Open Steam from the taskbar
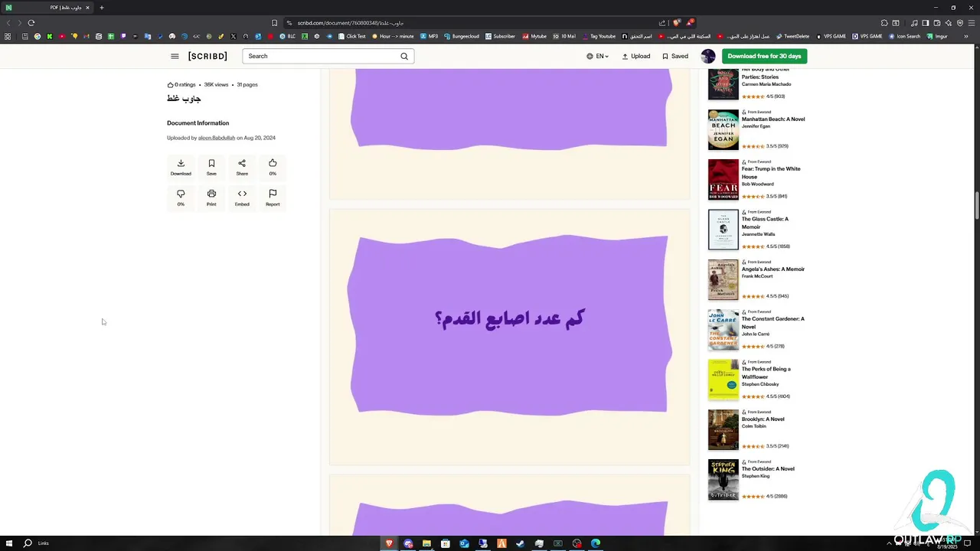The image size is (980, 551). [521, 543]
